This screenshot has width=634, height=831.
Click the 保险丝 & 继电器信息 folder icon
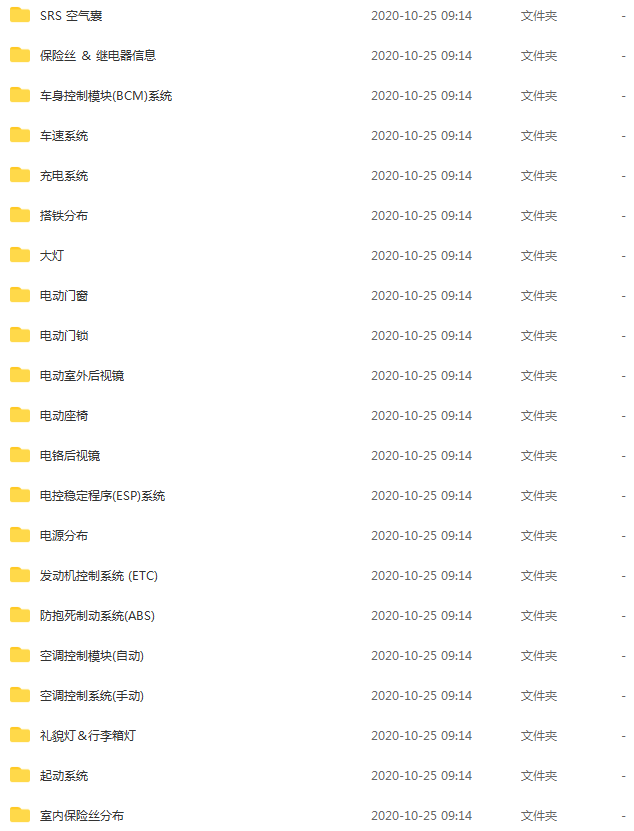click(20, 55)
